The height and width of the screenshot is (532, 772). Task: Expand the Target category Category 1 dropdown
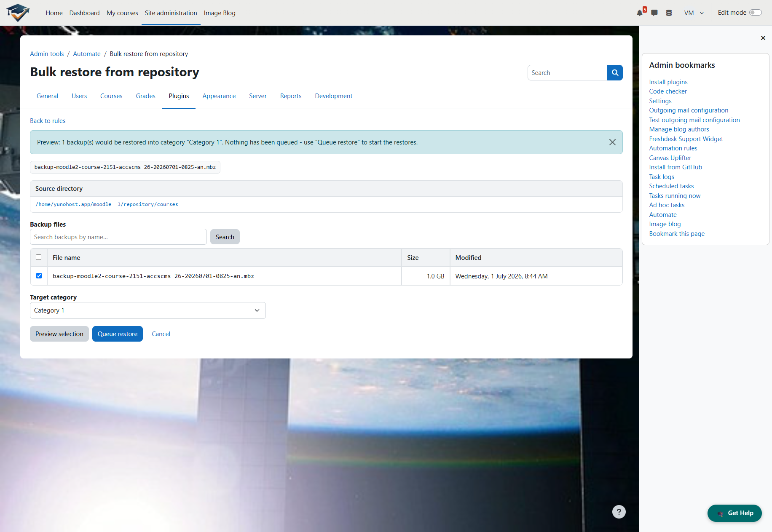coord(148,310)
